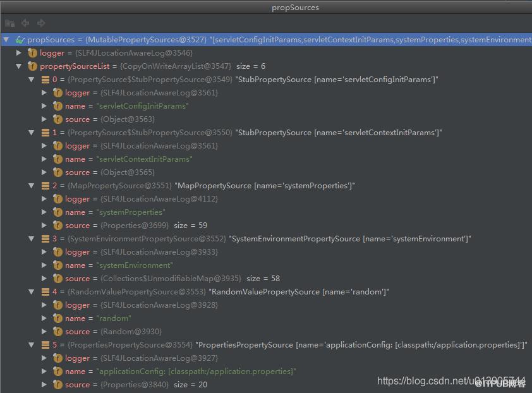Click the watch icon beside propSources root
The width and height of the screenshot is (532, 393).
click(20, 40)
